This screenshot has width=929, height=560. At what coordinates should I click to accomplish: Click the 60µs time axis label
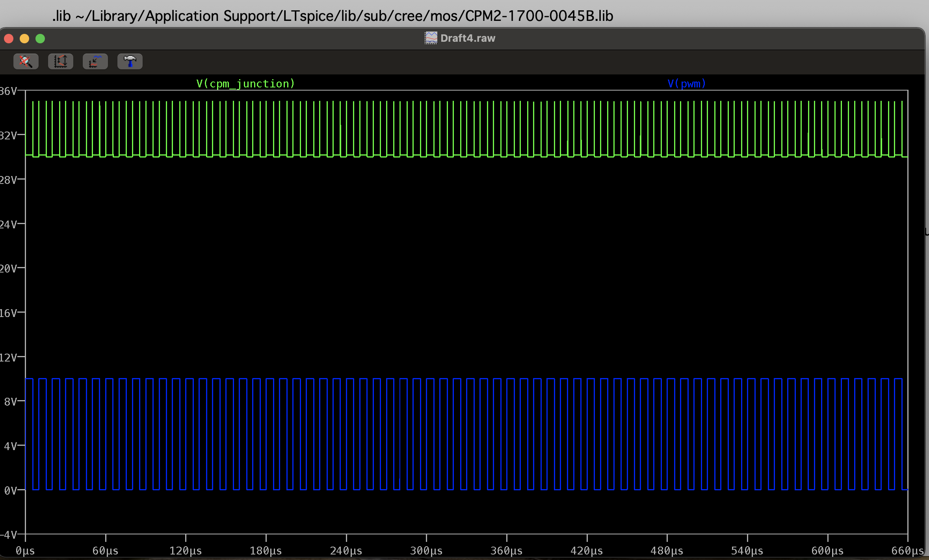[105, 551]
